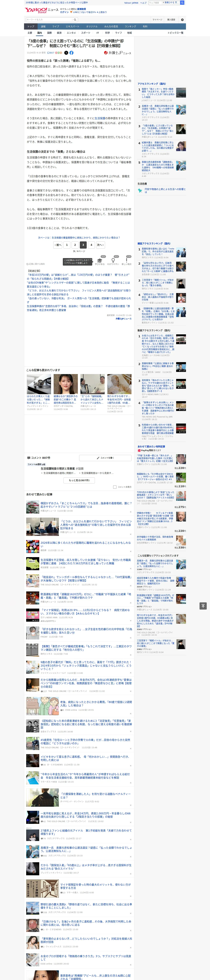Viewport: 210px width, 980px height.
Task: Open the ライブ tab in the dark navigation bar
Action: point(56,27)
